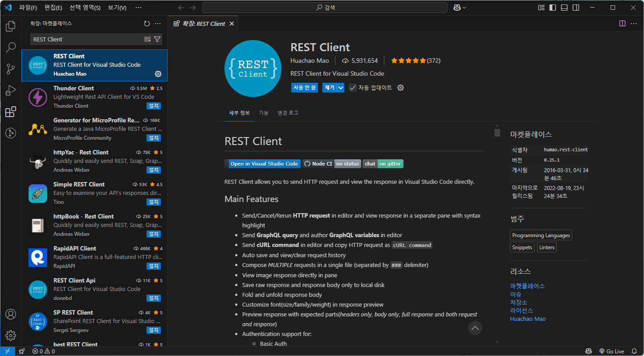Open the 이슈 resource link

[x=516, y=294]
